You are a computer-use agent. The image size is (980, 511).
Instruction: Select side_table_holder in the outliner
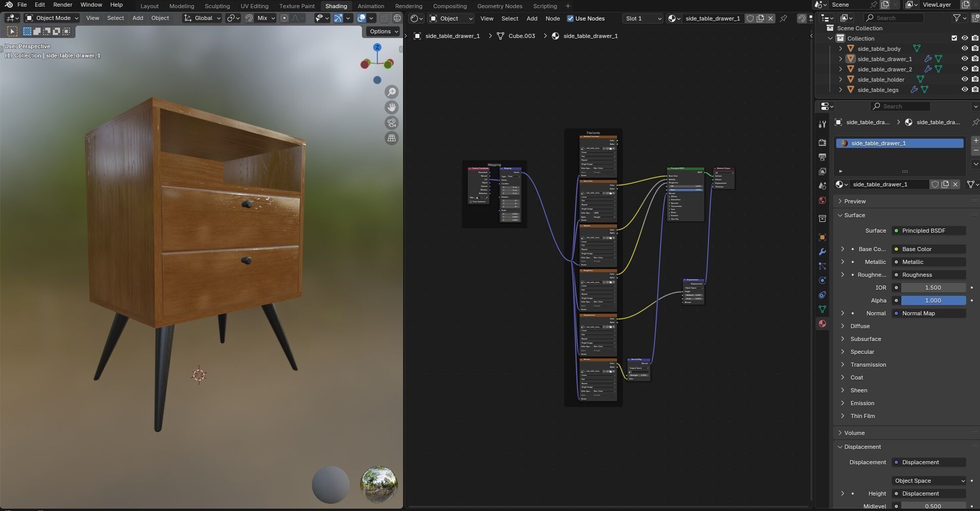coord(880,80)
